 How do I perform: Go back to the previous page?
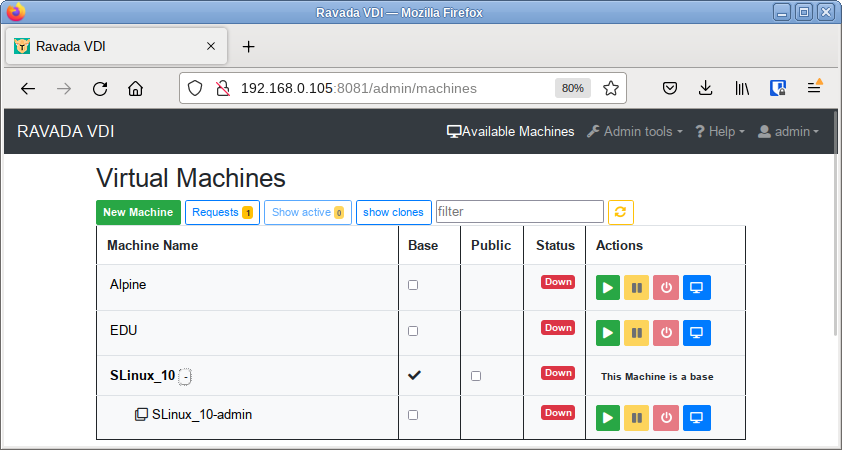point(28,89)
